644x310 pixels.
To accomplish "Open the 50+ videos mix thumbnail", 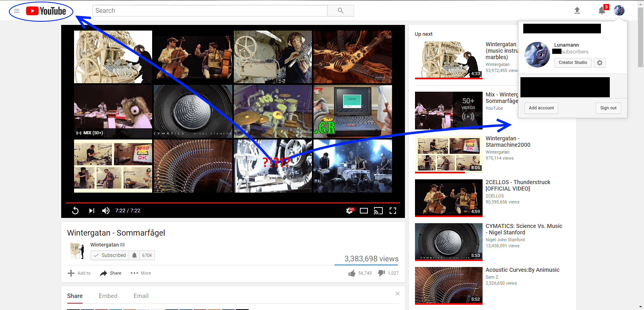I will point(449,110).
